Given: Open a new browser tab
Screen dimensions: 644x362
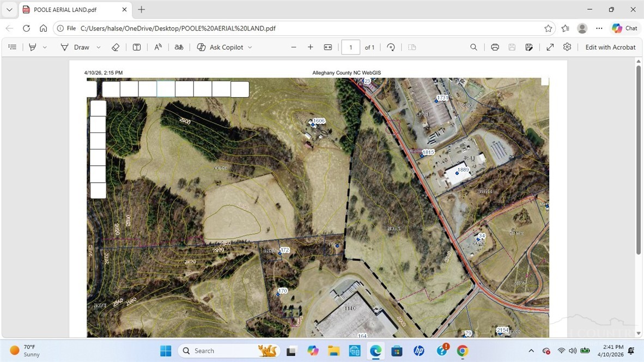Looking at the screenshot, I should coord(142,10).
